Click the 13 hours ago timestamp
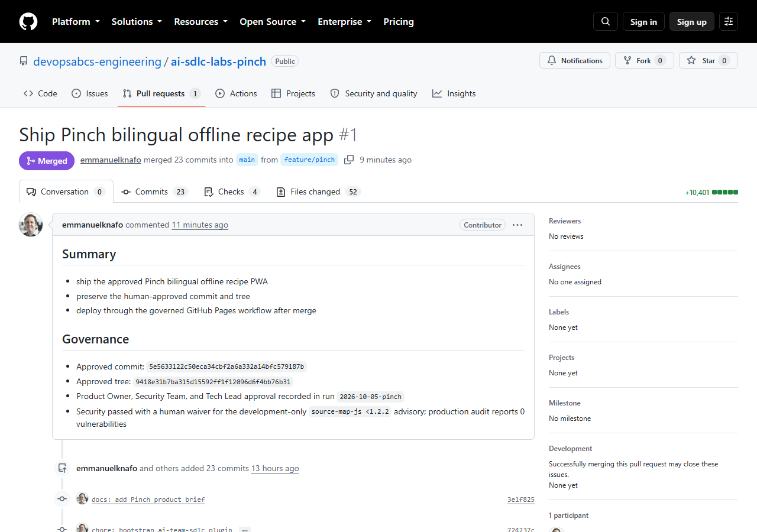 [275, 468]
